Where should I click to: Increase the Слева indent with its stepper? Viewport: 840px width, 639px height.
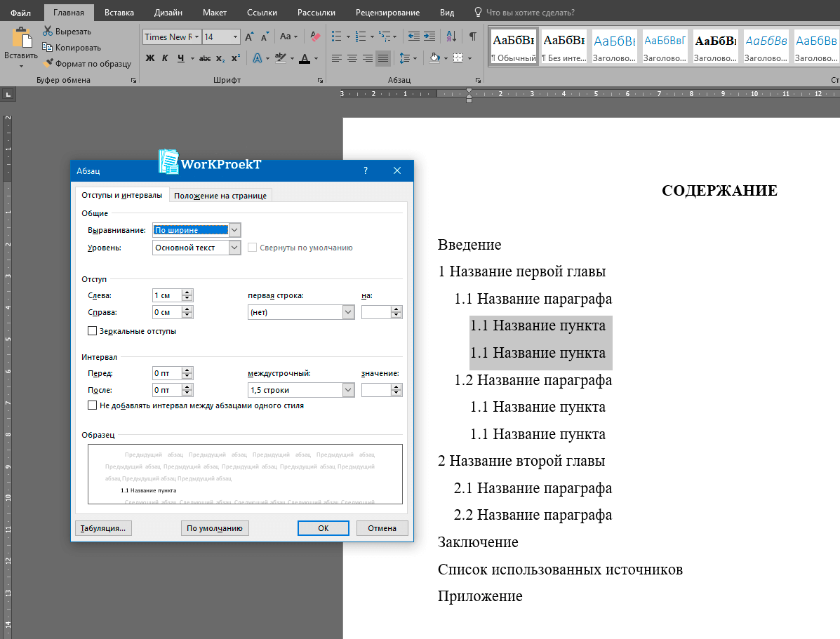coord(188,292)
